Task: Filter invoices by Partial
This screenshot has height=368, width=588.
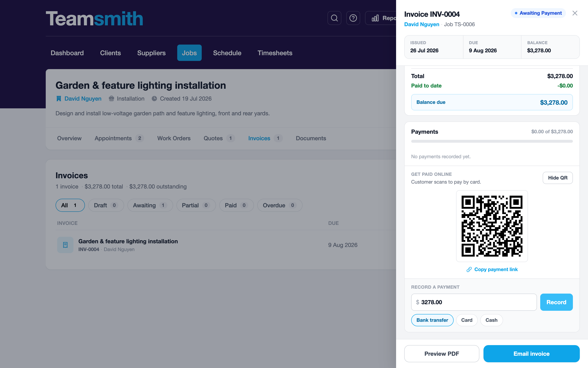Action: point(196,205)
